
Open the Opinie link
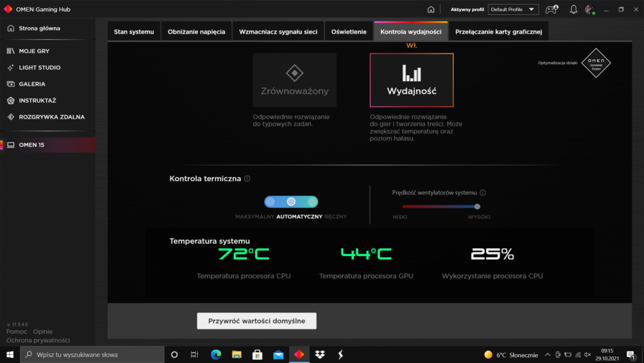(x=43, y=331)
